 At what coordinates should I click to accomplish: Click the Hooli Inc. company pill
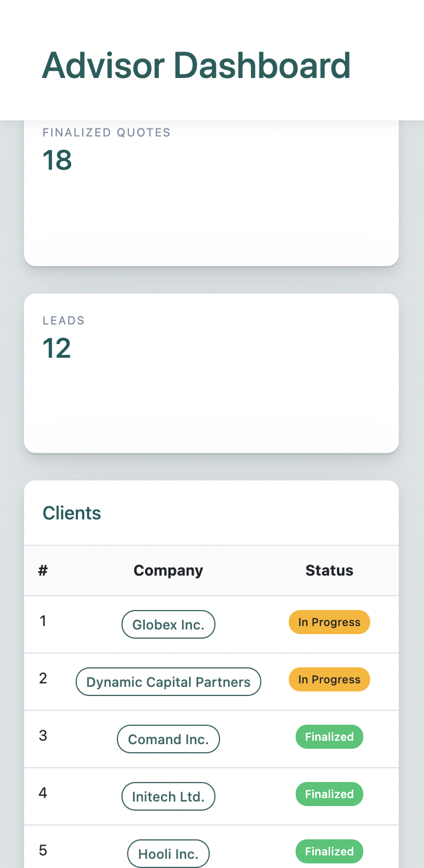pos(168,854)
